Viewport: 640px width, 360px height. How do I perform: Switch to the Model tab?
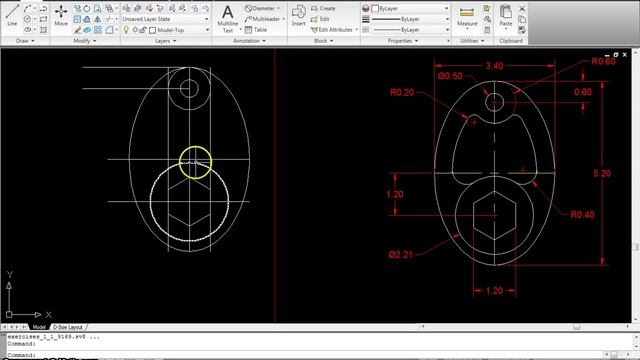[39, 327]
